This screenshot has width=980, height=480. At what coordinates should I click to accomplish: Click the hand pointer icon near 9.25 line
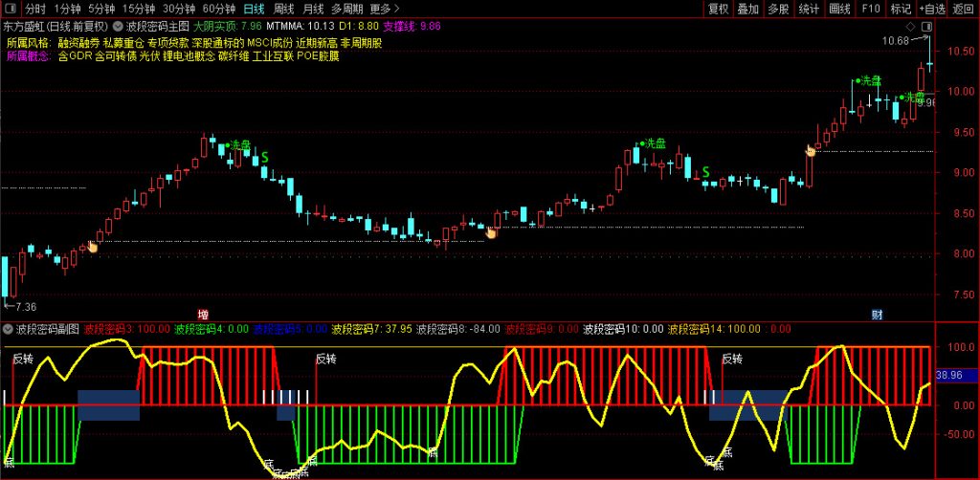click(x=811, y=150)
